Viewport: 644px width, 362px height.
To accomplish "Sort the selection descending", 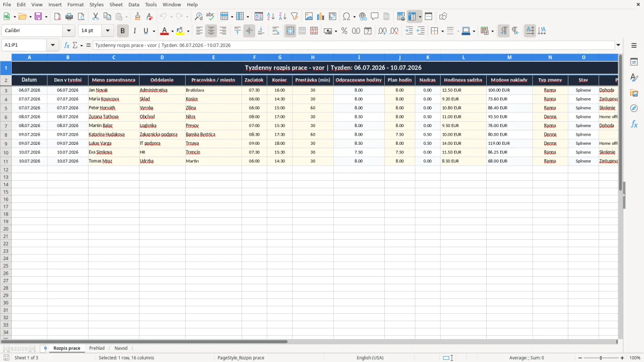I will (283, 17).
